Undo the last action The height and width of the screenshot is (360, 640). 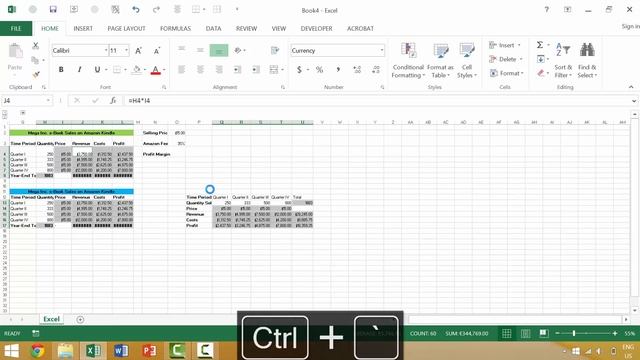(x=136, y=9)
